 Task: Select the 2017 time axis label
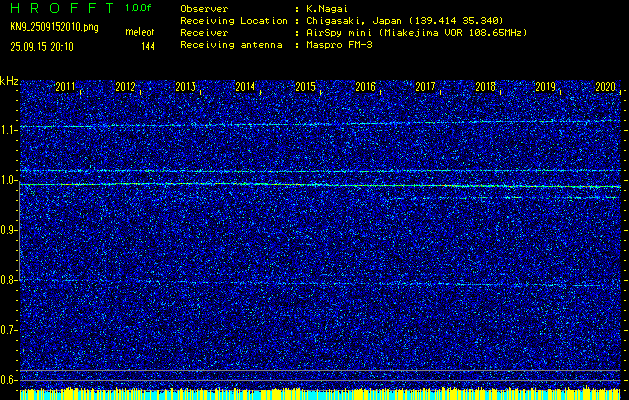(425, 87)
